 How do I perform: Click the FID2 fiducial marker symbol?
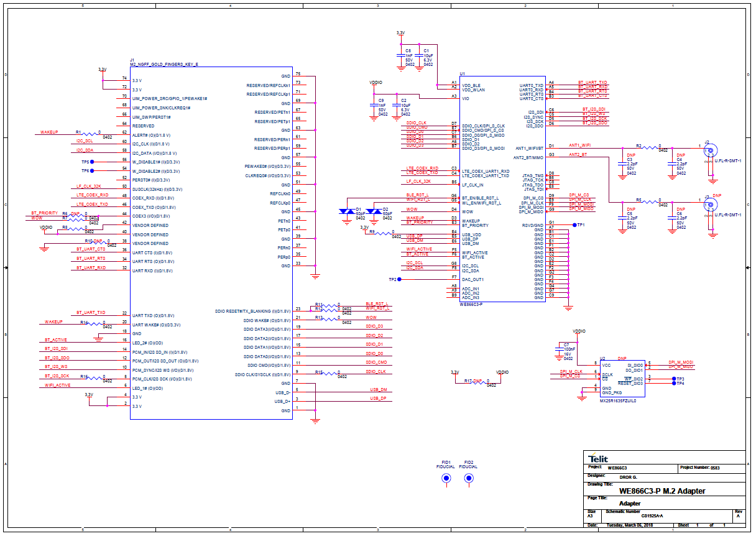coord(469,478)
